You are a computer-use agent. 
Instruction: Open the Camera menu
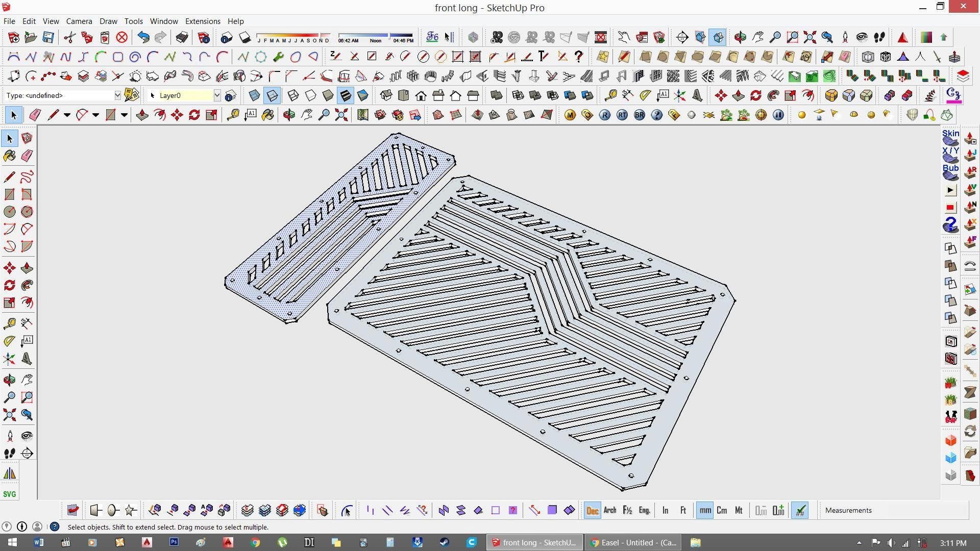[x=79, y=21]
